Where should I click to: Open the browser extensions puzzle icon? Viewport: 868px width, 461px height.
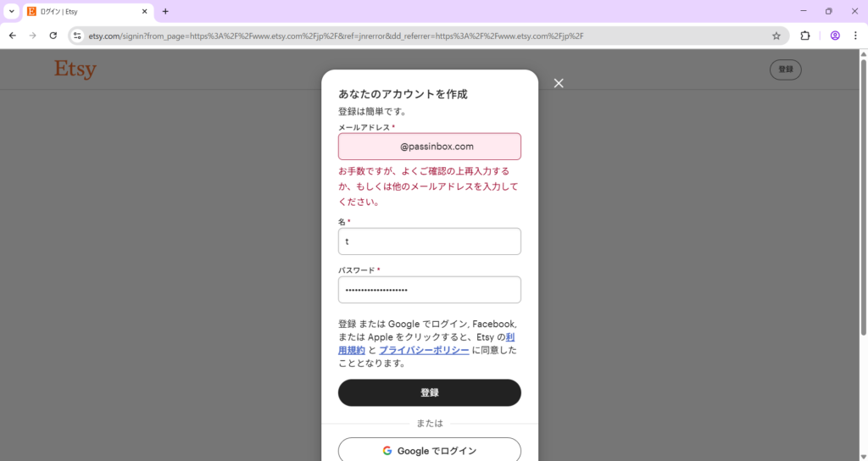(805, 36)
